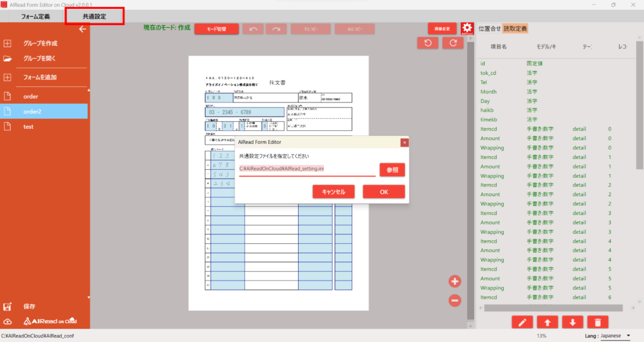The height and width of the screenshot is (342, 644).
Task: Move item up with arrow button
Action: [547, 322]
